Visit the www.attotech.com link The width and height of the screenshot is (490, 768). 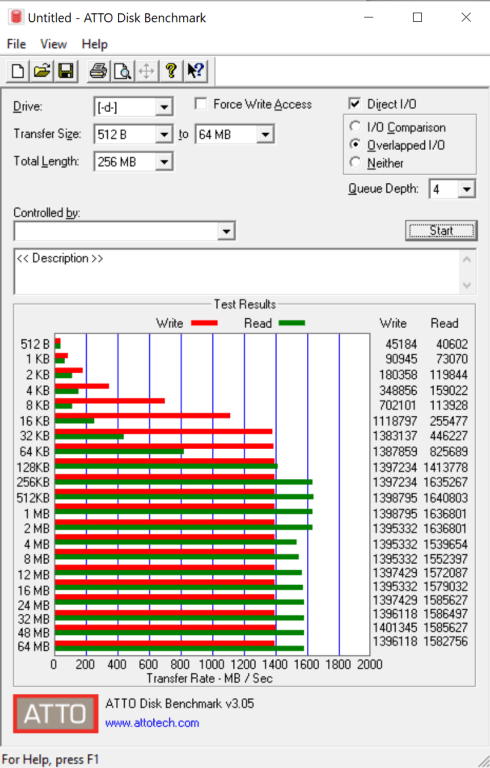point(152,723)
